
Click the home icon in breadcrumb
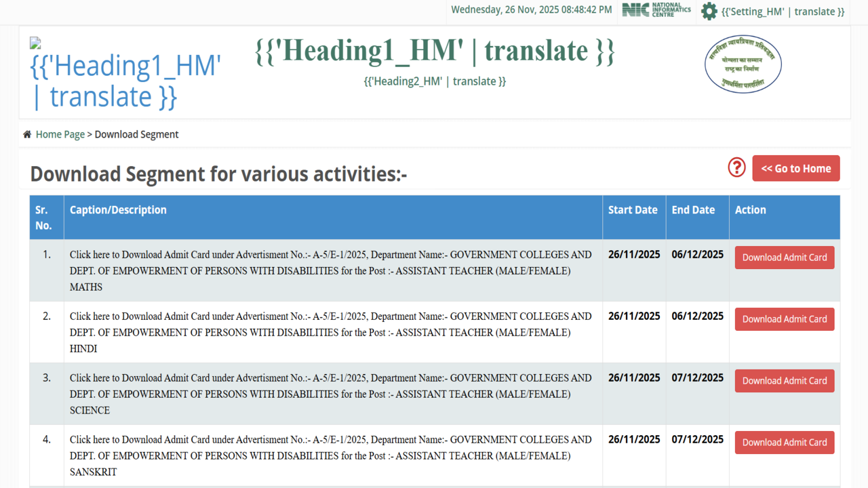point(27,135)
